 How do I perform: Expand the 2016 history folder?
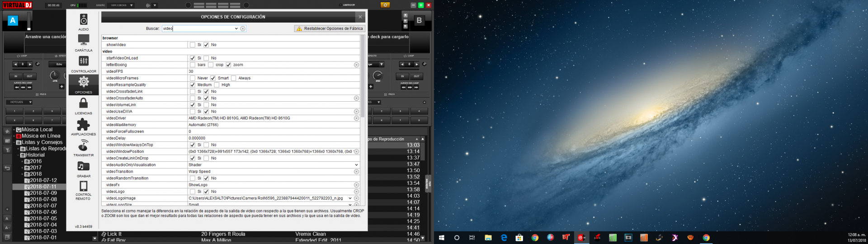click(22, 161)
